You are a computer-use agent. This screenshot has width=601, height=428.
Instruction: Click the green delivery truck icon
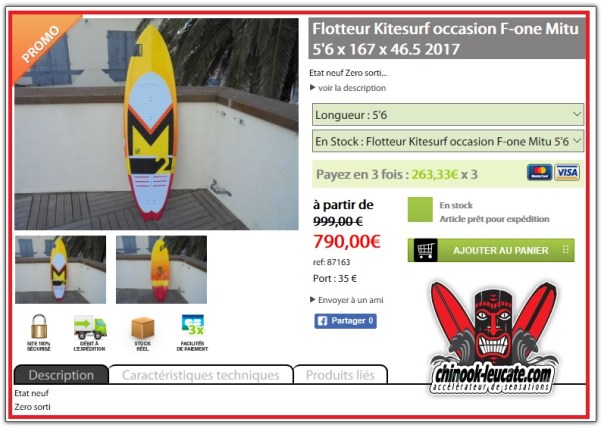click(90, 327)
